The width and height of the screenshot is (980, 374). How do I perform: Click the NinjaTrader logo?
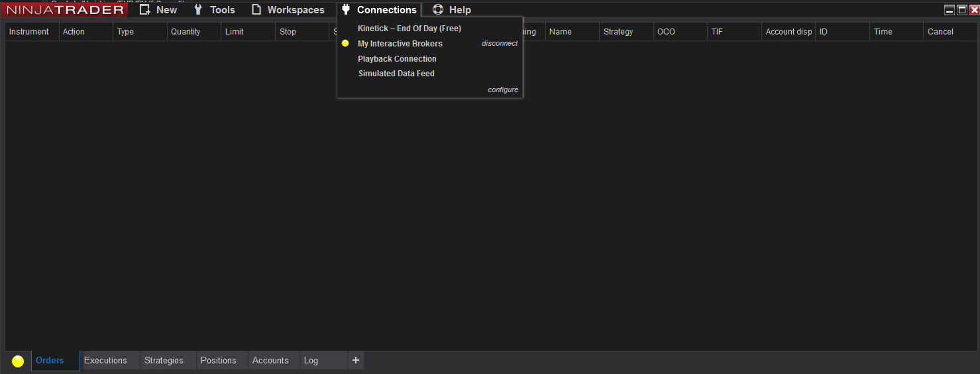[65, 9]
